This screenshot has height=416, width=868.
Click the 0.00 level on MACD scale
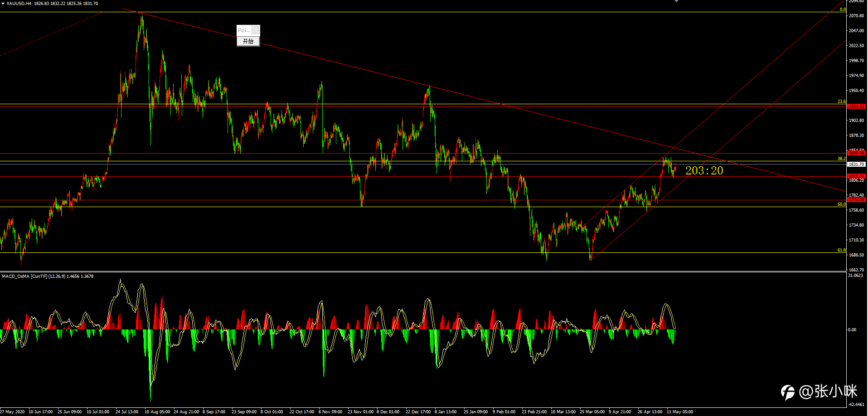coord(852,330)
